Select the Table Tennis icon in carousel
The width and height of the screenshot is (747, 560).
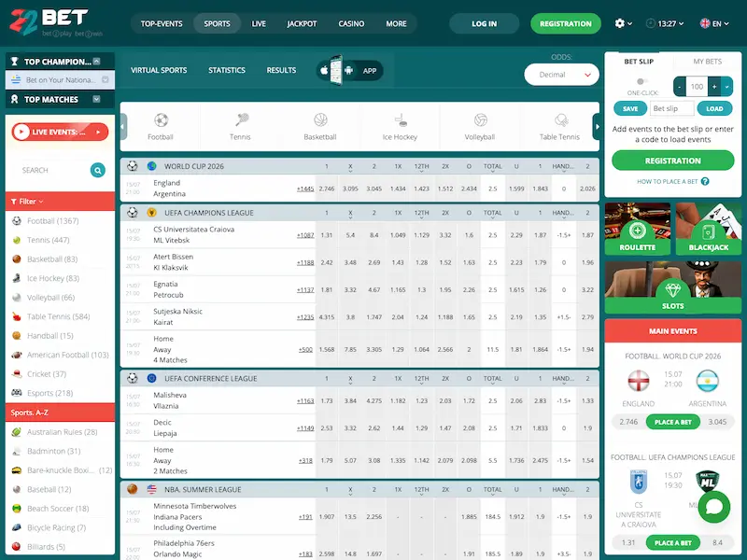(561, 120)
